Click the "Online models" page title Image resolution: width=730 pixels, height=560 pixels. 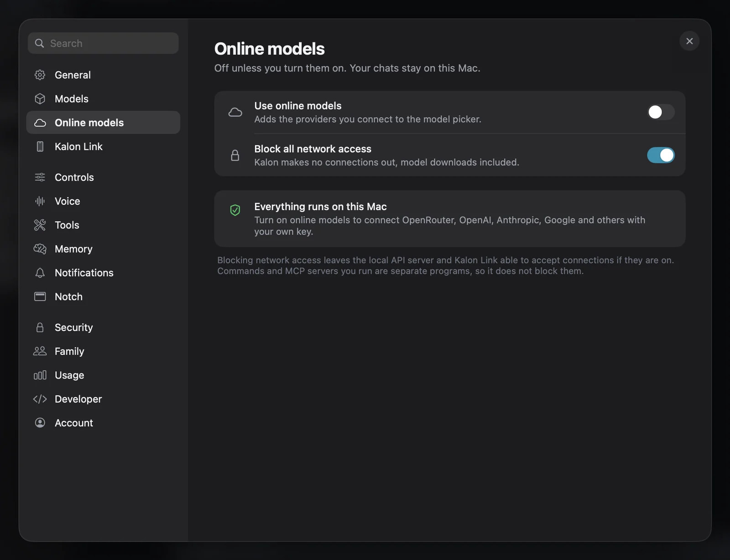pos(270,49)
